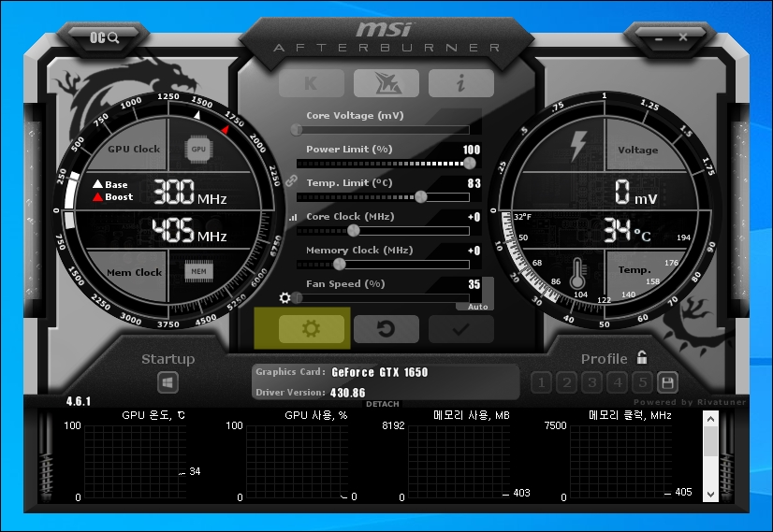Click the Temp. Limit value 83
773x532 pixels.
click(x=474, y=183)
